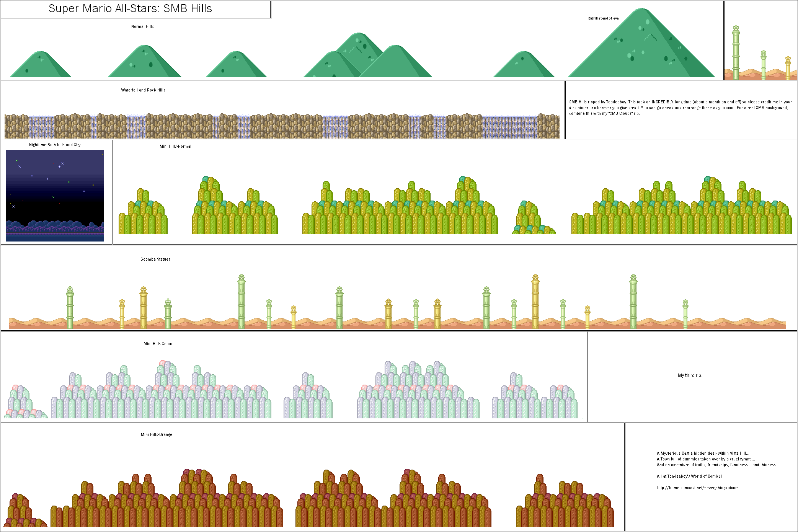The height and width of the screenshot is (532, 798).
Task: Click the waterfall and rock hills strip
Action: pos(282,126)
